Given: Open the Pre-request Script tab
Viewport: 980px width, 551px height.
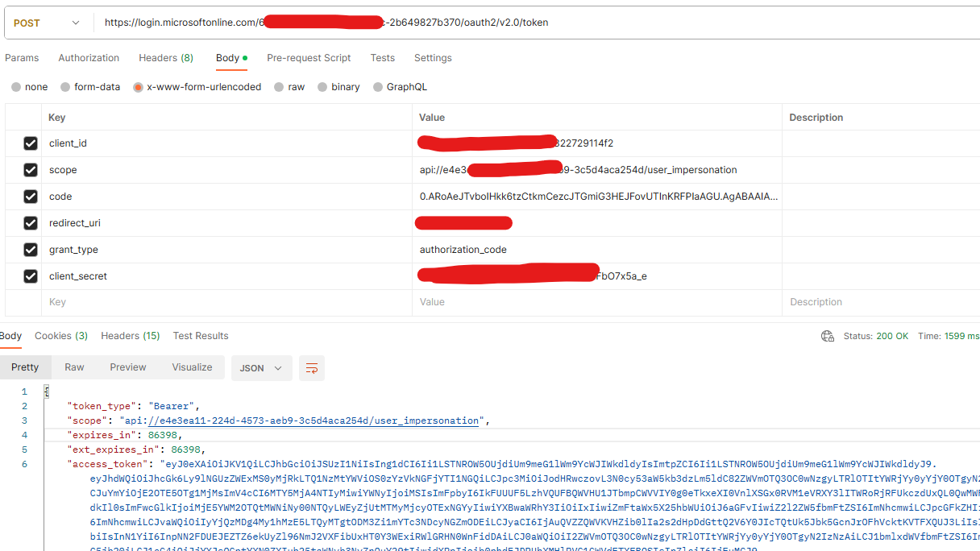Looking at the screenshot, I should [309, 57].
